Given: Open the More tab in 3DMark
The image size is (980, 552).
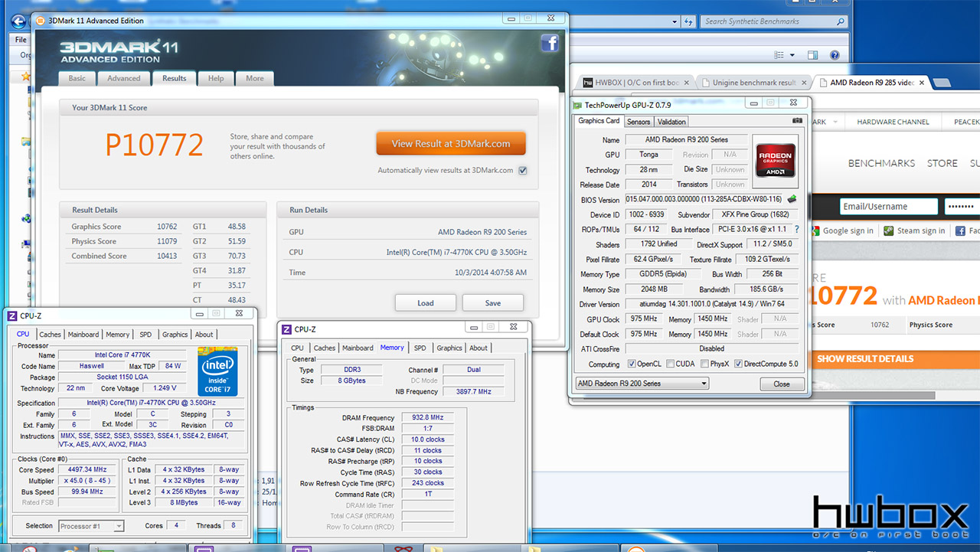Looking at the screenshot, I should tap(255, 78).
